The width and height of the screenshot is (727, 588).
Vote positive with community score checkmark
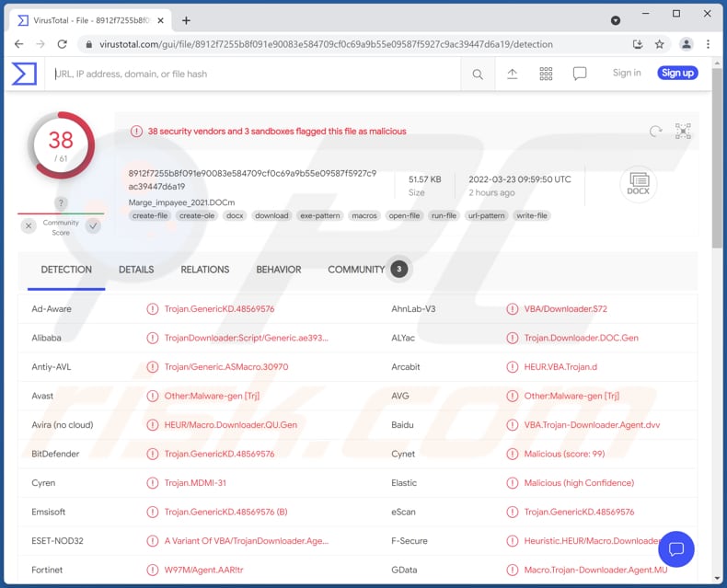pyautogui.click(x=93, y=225)
